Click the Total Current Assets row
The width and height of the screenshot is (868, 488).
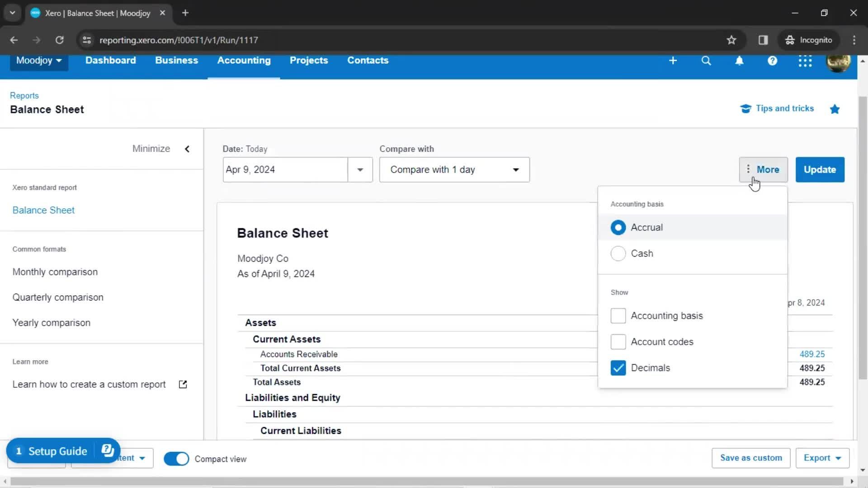[539, 368]
